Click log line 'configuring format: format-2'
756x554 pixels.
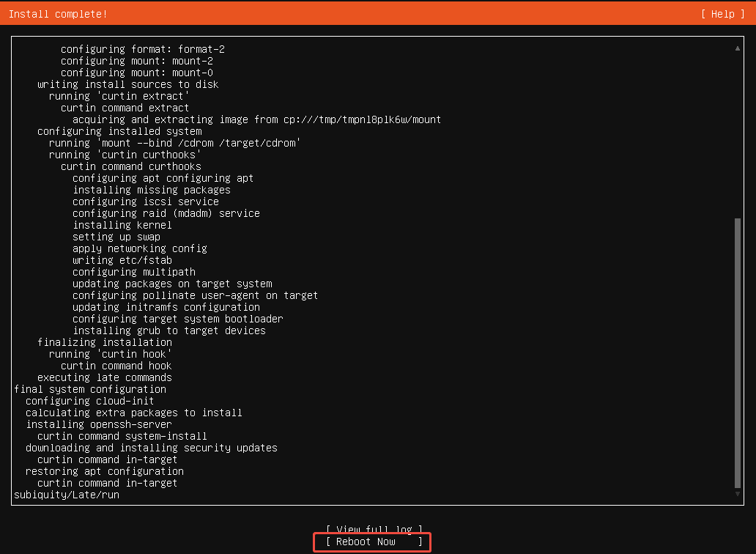coord(143,49)
